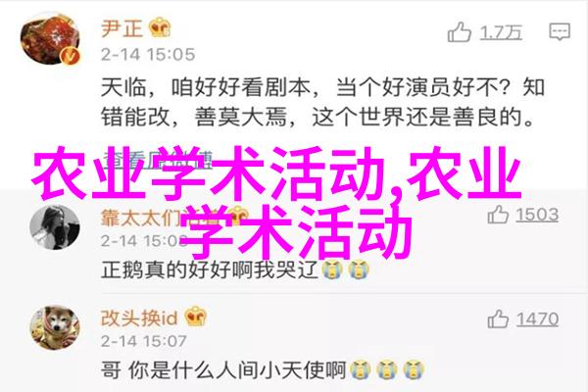
Task: Click the 1503 like count
Action: pyautogui.click(x=537, y=215)
